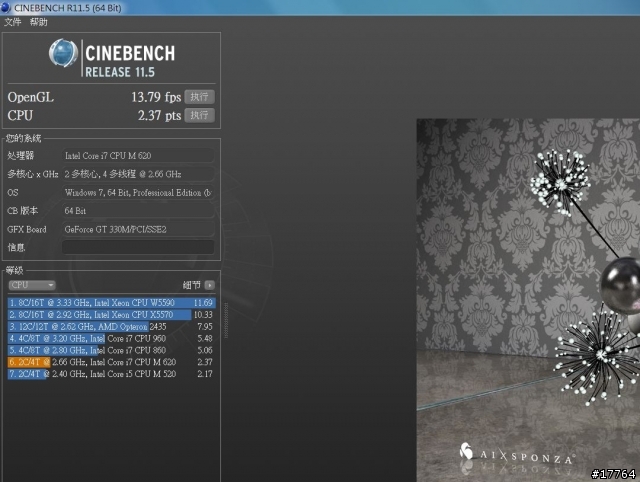Select ranking row Intel Xeon CPU W5590

pos(111,303)
